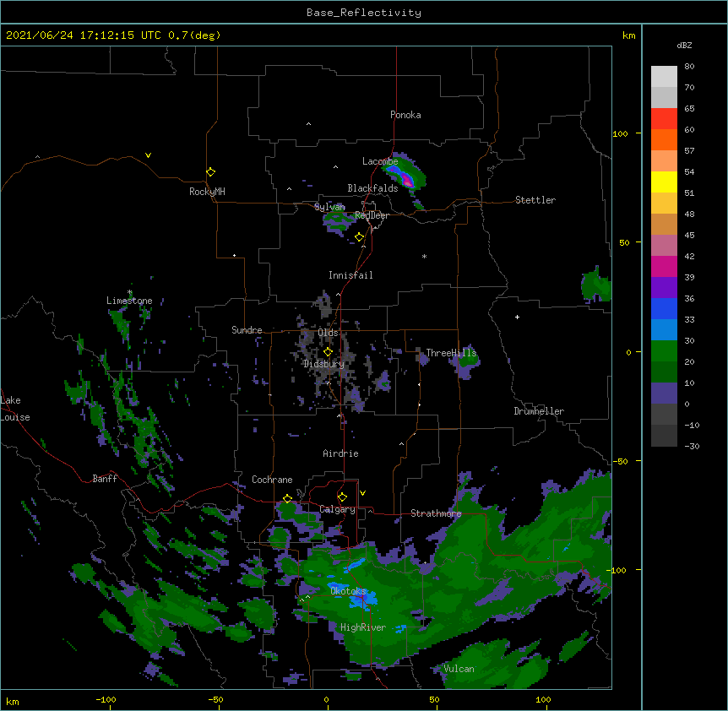Viewport: 728px width, 711px height.
Task: Click the 50 tick on the horizontal km axis
Action: 434,699
